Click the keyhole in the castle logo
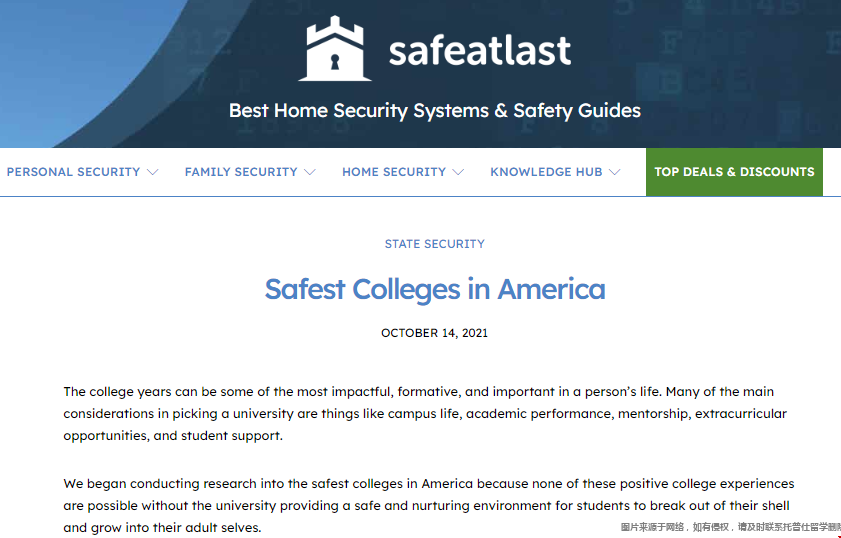This screenshot has width=841, height=538. [335, 62]
